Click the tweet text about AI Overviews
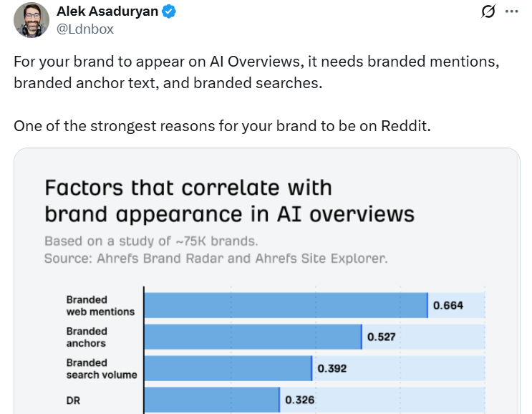The image size is (532, 414). point(256,72)
